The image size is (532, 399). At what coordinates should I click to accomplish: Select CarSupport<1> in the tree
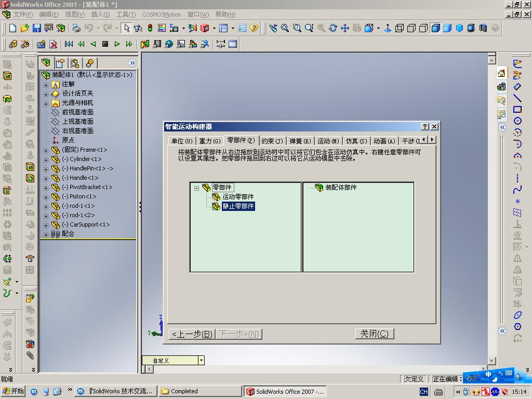[x=86, y=224]
